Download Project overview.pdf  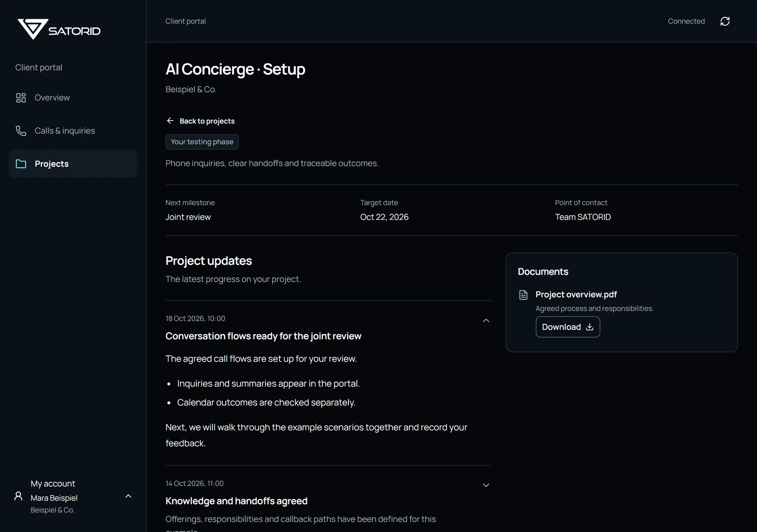click(568, 327)
